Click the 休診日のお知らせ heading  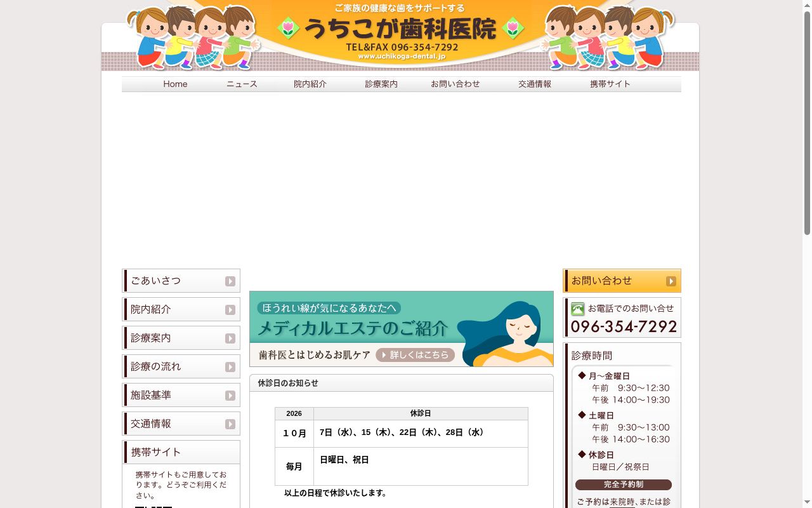pyautogui.click(x=288, y=383)
